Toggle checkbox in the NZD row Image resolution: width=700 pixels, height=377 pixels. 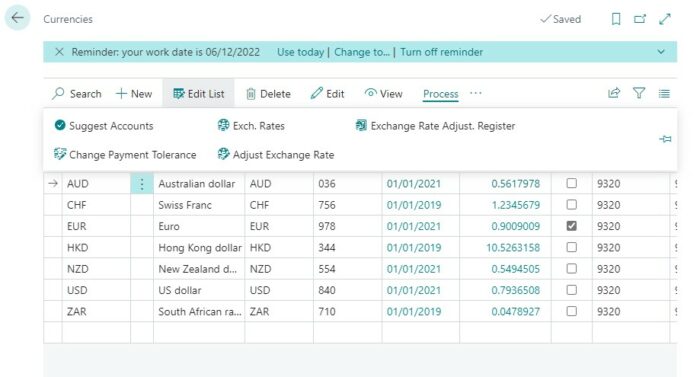pyautogui.click(x=571, y=268)
